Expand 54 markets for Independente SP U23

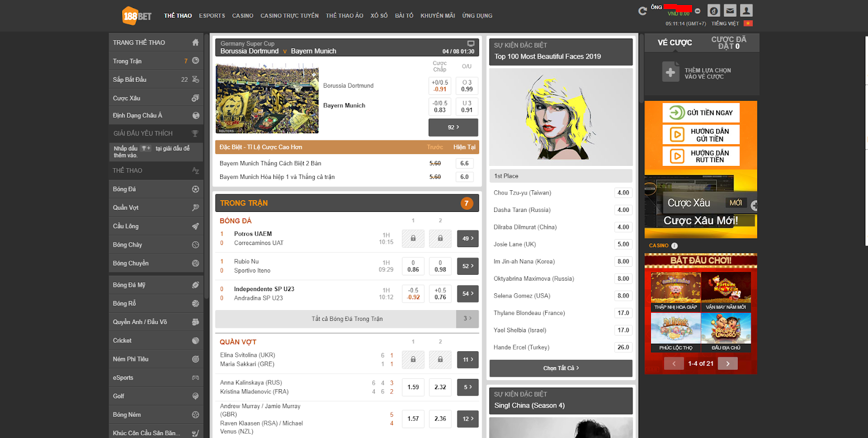coord(468,294)
